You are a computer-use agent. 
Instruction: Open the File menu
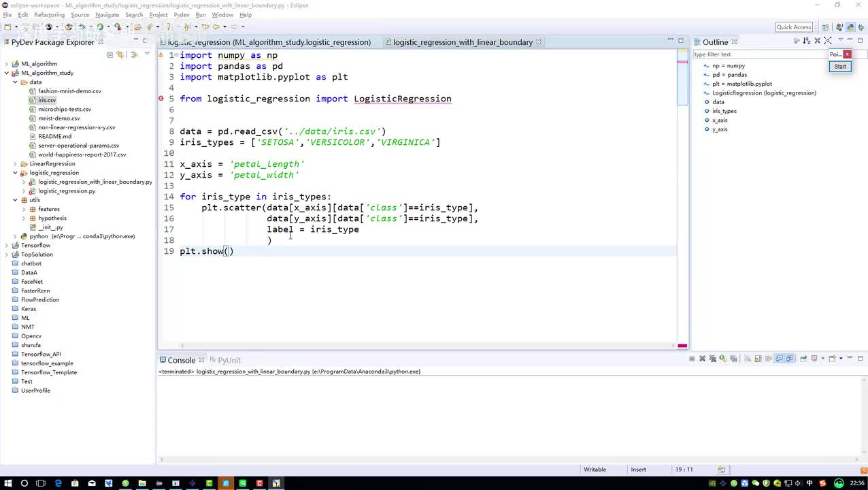coord(7,15)
